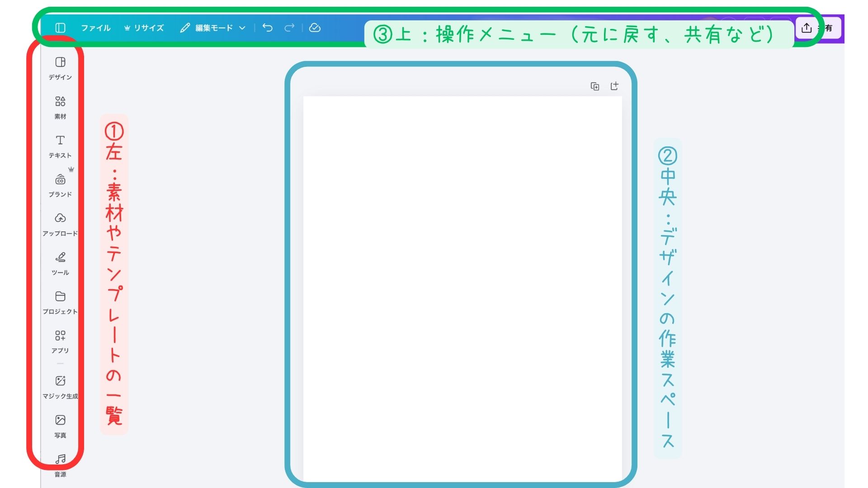The width and height of the screenshot is (868, 488).
Task: Open the デザイン (Design) panel
Action: (x=60, y=68)
